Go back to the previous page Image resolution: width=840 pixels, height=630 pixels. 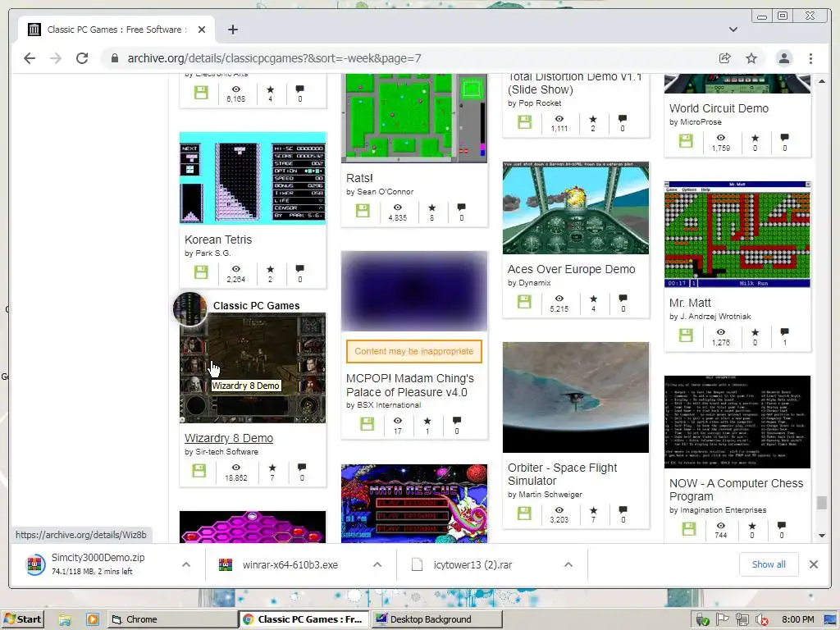pos(30,58)
